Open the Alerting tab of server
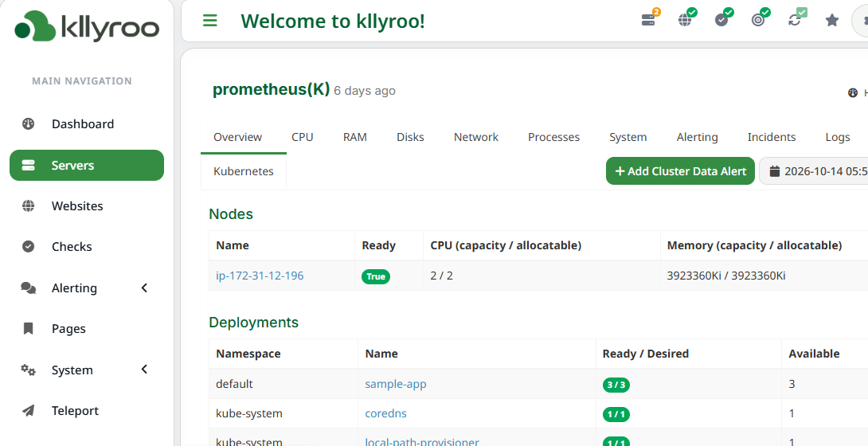The height and width of the screenshot is (446, 868). 697,137
